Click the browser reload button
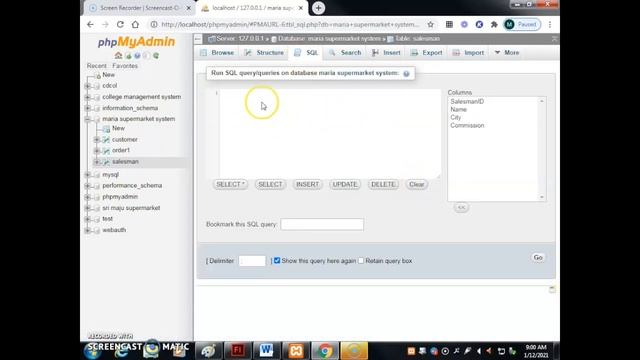The height and width of the screenshot is (360, 640). pos(120,24)
